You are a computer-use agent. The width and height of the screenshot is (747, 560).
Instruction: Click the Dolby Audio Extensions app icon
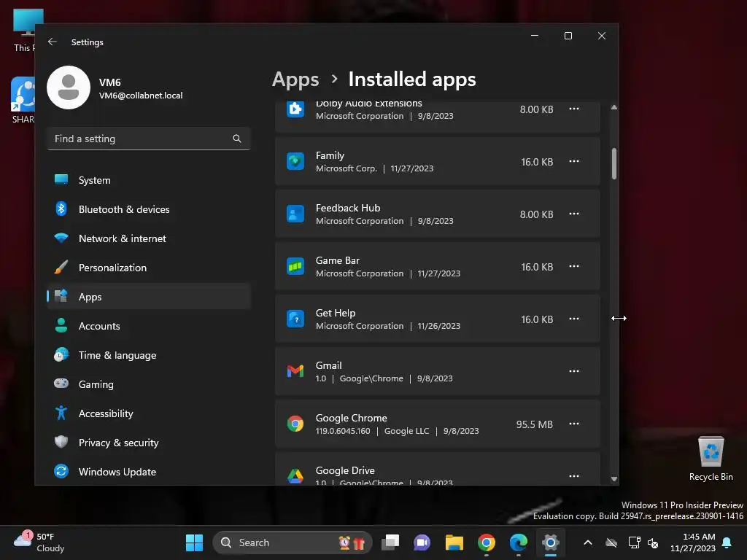click(295, 109)
